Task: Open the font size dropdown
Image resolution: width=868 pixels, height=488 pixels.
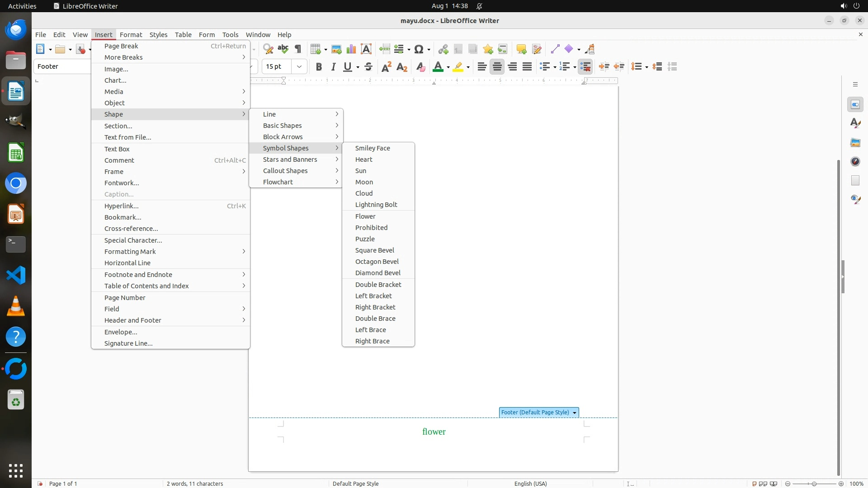Action: click(299, 67)
